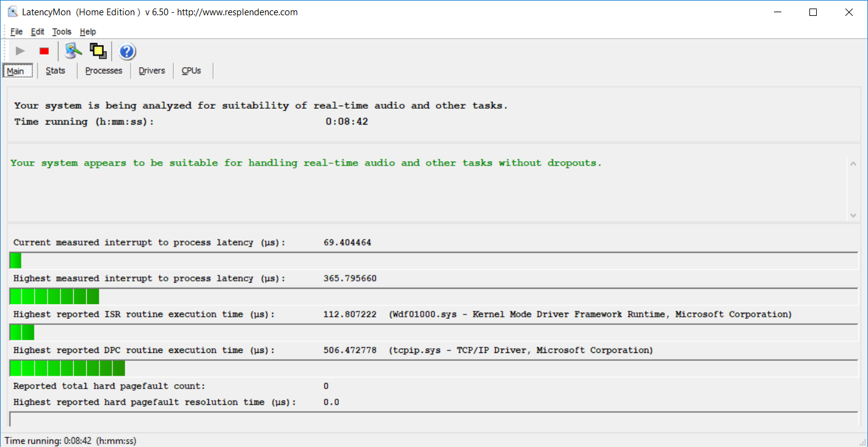
Task: Click the status message scrollbar down arrow
Action: tap(853, 215)
